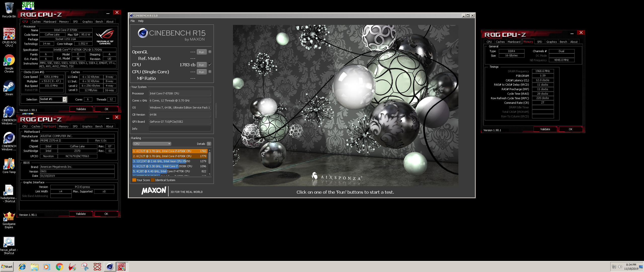Open Snipping Tool from the taskbar
The height and width of the screenshot is (272, 644).
(x=85, y=267)
